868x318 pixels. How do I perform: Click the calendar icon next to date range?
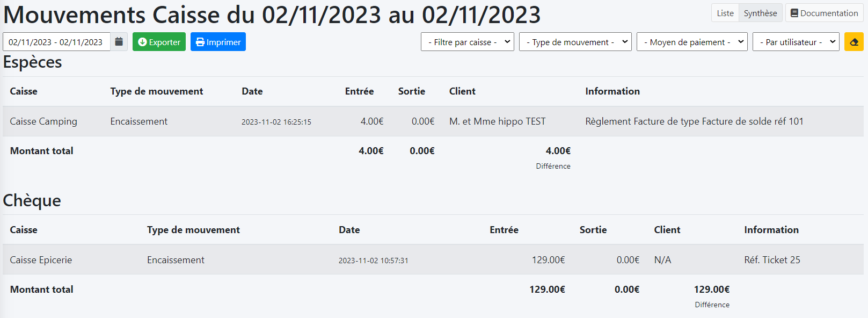click(119, 42)
